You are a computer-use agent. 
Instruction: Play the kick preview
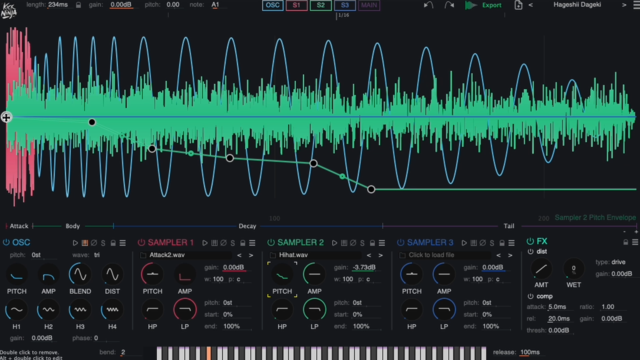471,5
